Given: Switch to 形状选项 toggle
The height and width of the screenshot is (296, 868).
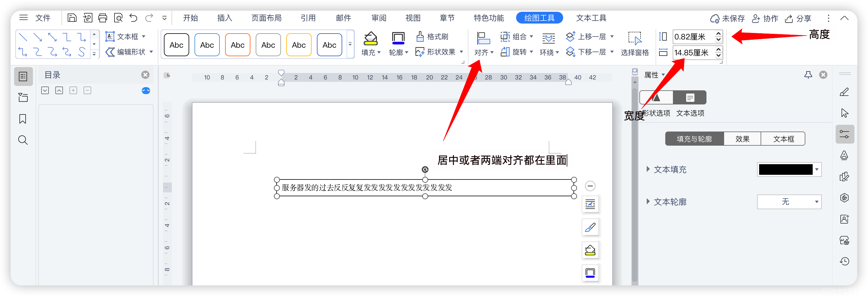Looking at the screenshot, I should click(x=656, y=97).
